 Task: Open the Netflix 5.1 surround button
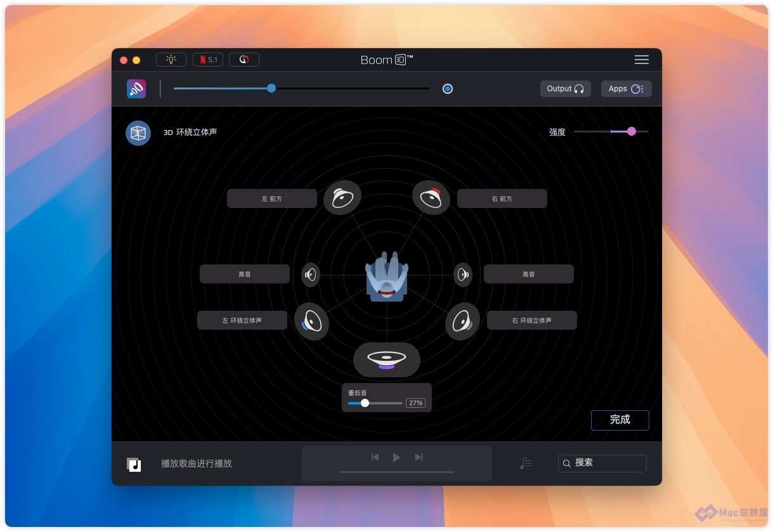208,60
